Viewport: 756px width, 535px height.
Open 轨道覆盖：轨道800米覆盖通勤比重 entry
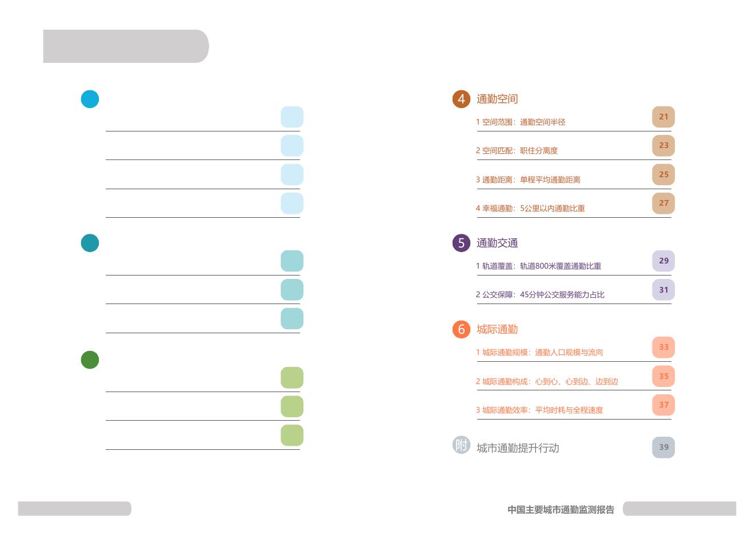tap(538, 266)
